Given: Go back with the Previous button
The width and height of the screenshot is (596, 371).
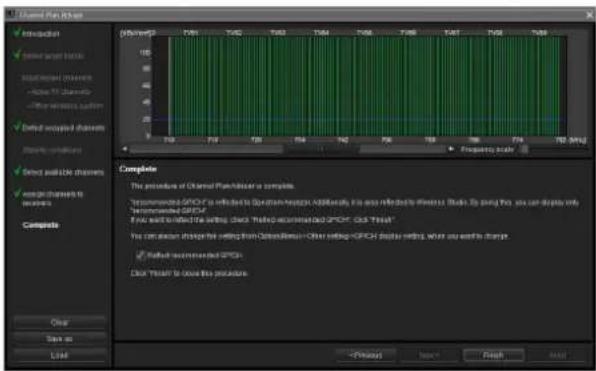Looking at the screenshot, I should tap(366, 355).
